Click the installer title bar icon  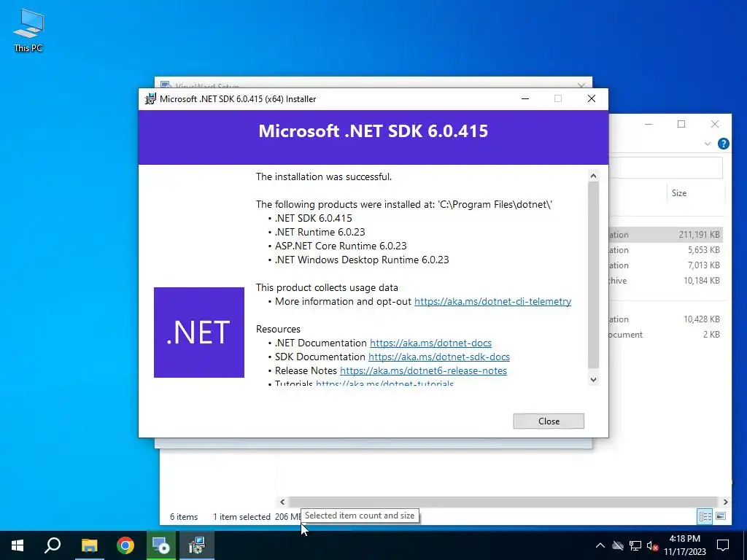point(150,98)
